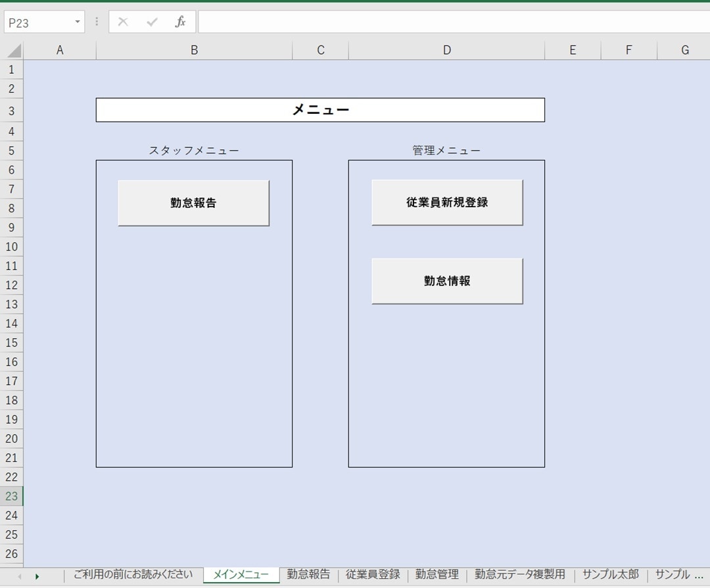710x588 pixels.
Task: Select column E header
Action: point(573,50)
